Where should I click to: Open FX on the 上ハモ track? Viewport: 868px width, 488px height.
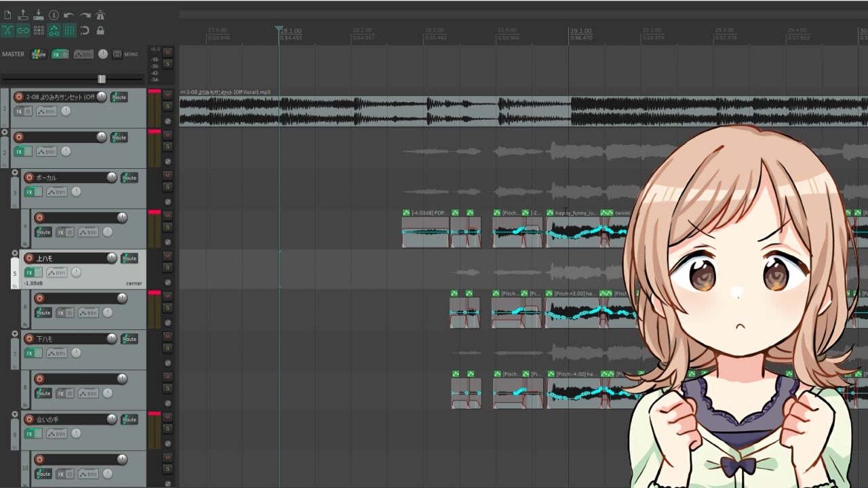[29, 272]
